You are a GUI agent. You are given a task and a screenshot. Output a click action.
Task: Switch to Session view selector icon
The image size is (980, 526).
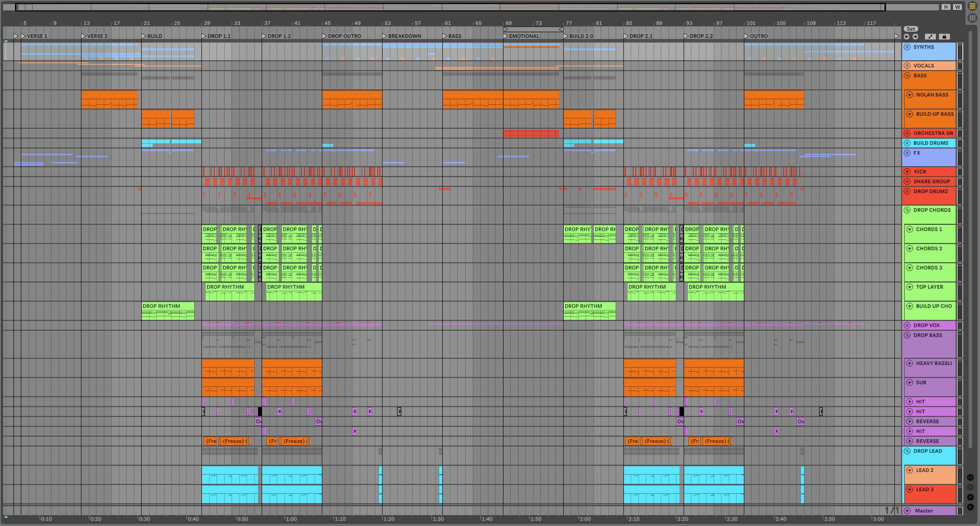973,18
